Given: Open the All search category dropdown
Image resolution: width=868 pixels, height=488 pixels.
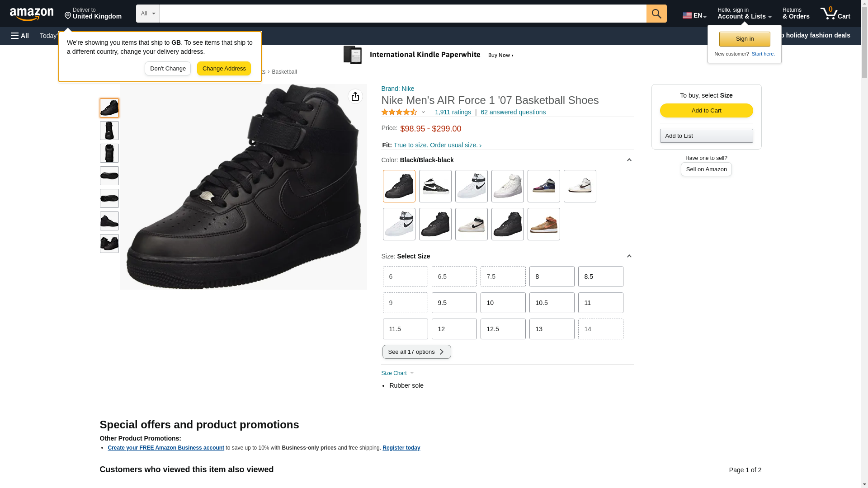Looking at the screenshot, I should pos(147,14).
